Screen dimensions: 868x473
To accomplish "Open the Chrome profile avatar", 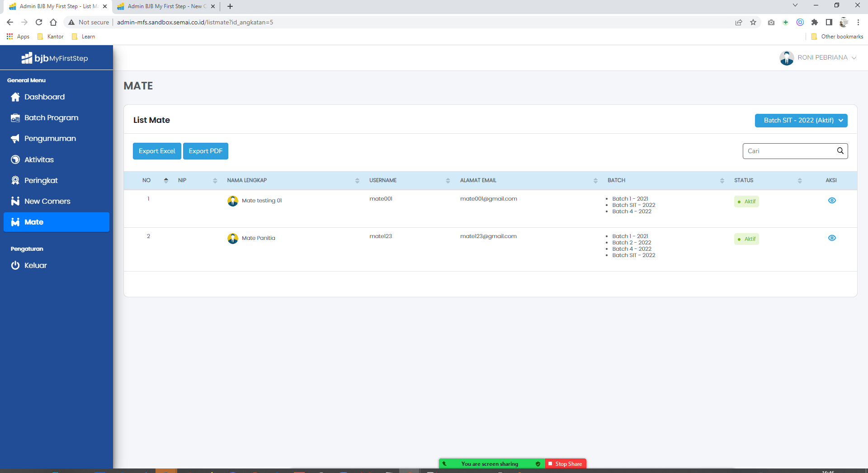I will pos(844,22).
